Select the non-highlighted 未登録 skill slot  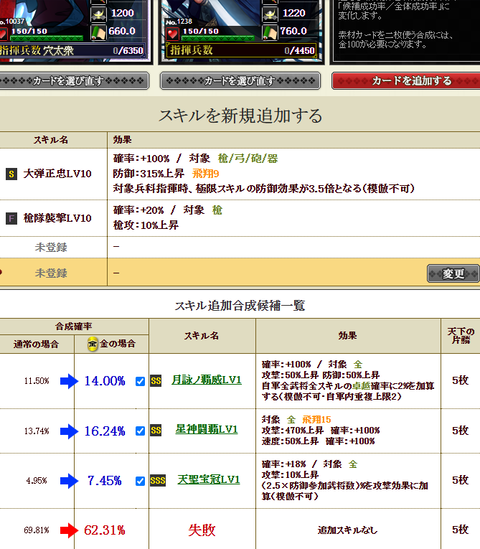pos(51,248)
